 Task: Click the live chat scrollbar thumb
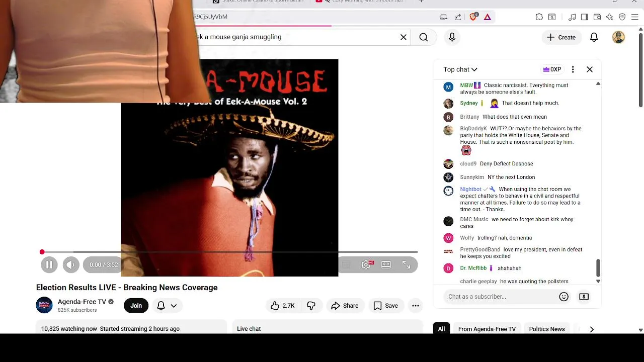(x=598, y=267)
